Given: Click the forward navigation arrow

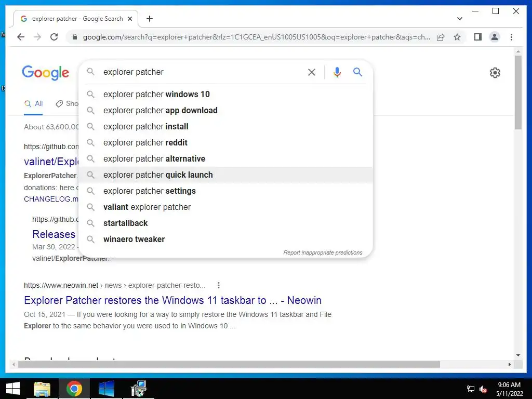Looking at the screenshot, I should (x=37, y=37).
